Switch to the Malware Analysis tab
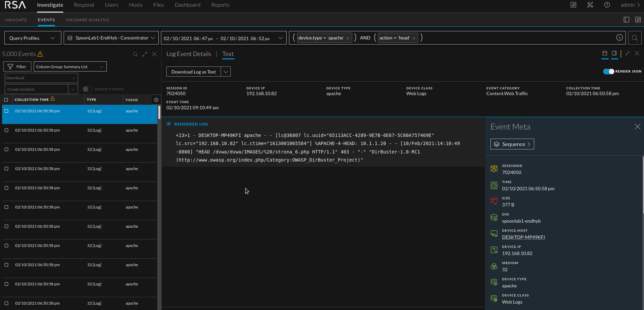 click(x=87, y=20)
